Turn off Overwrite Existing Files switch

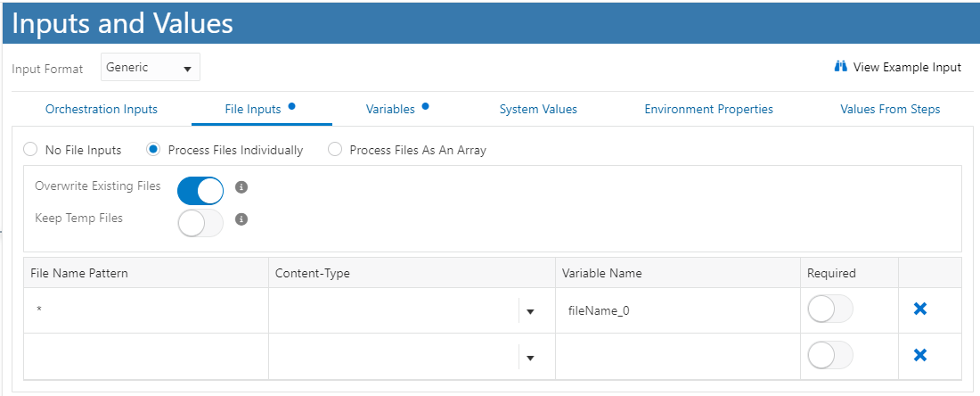(x=200, y=190)
